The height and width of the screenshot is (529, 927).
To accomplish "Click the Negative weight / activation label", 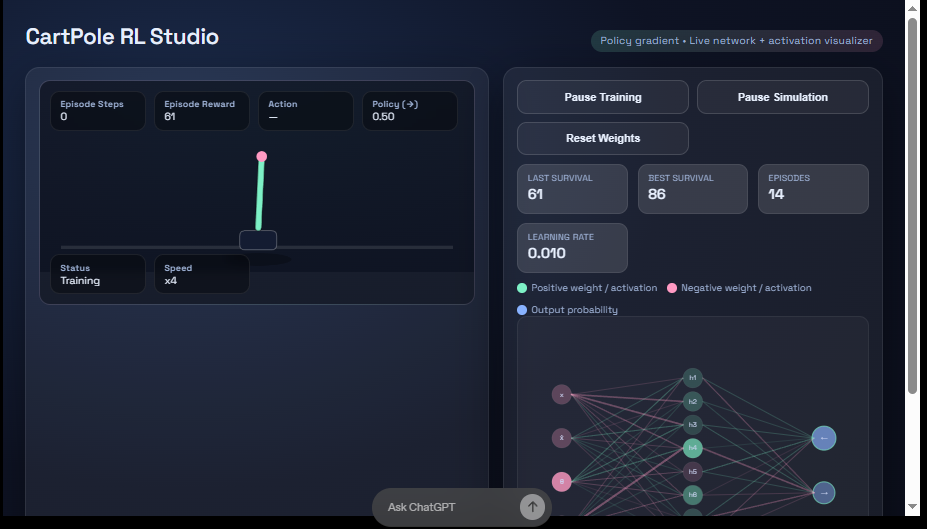I will pos(746,288).
